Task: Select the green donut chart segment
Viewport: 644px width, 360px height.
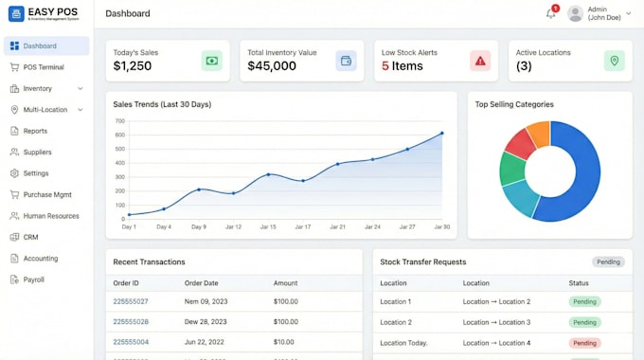Action: click(x=512, y=170)
